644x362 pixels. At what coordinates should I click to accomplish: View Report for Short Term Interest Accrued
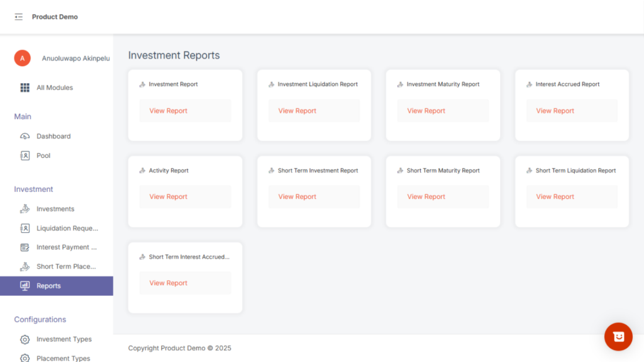tap(169, 283)
